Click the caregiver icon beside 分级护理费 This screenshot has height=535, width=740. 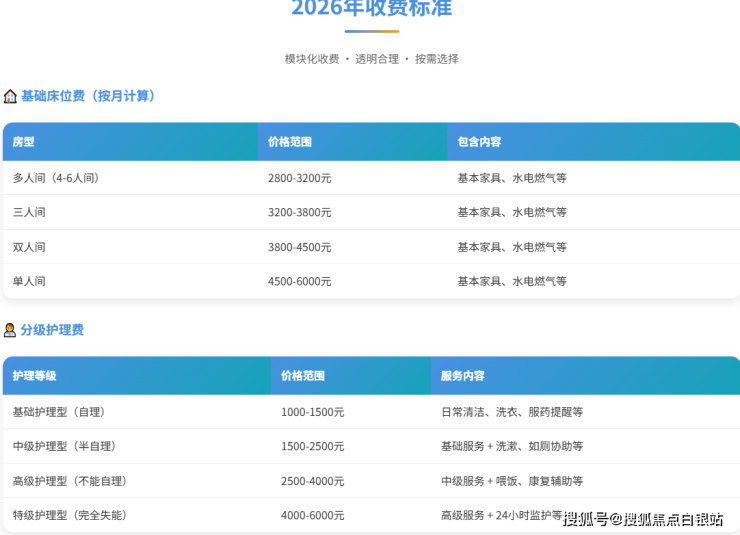coord(10,330)
